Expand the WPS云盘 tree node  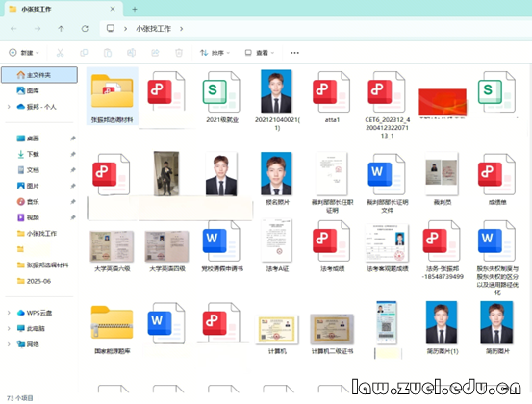tap(9, 313)
